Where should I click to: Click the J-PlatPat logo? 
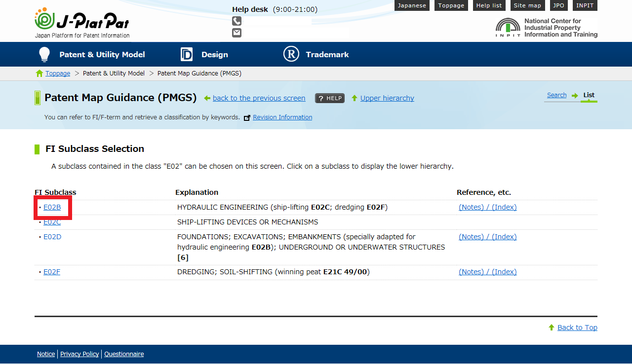click(x=82, y=23)
